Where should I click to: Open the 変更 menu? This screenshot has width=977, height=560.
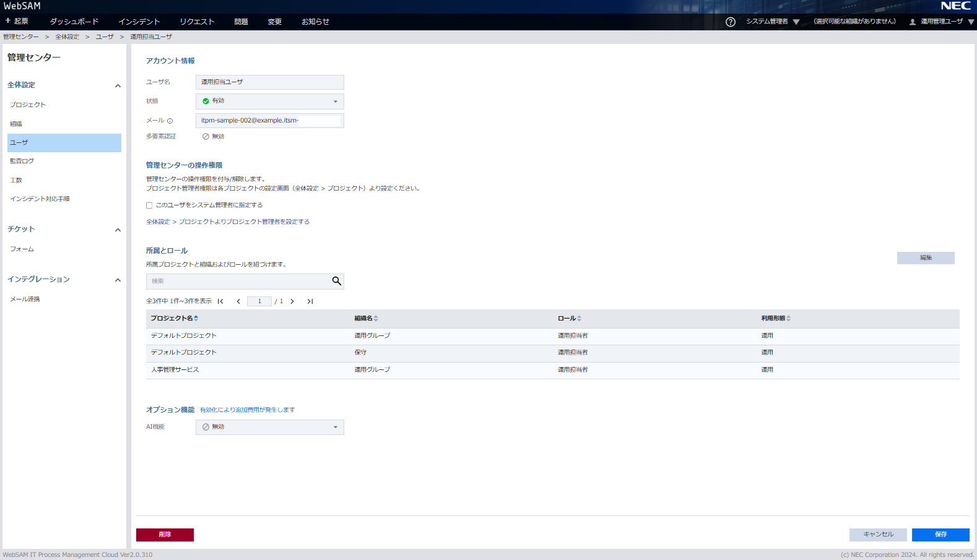click(x=275, y=22)
